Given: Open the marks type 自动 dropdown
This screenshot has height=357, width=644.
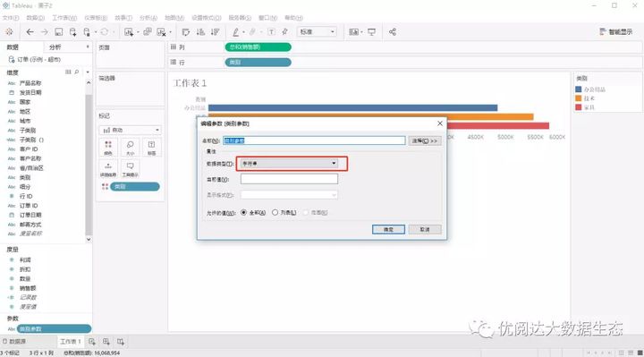Looking at the screenshot, I should click(130, 130).
